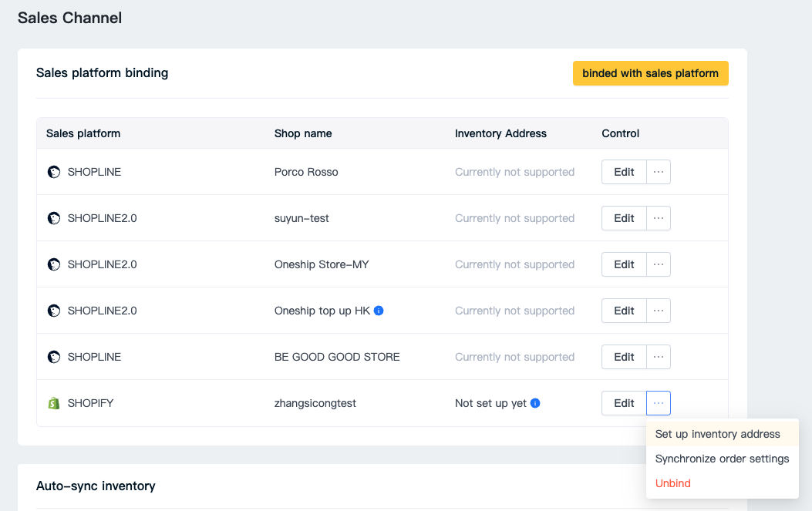Edit the BE GOOD GOOD STORE binding
Screen dimensions: 812x511
[x=624, y=357]
